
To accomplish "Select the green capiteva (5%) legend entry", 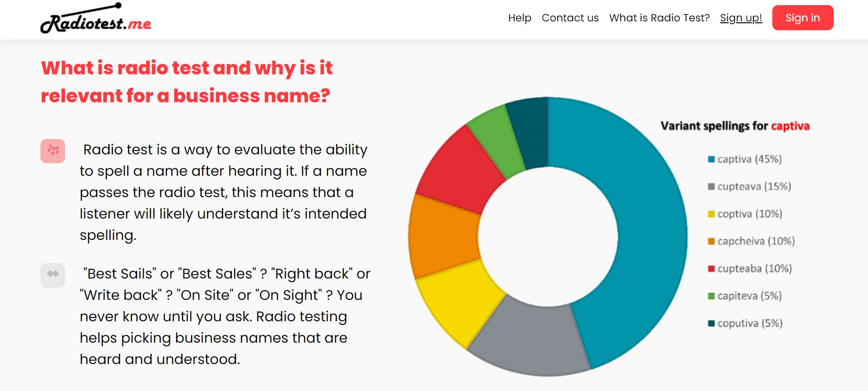I will 744,296.
